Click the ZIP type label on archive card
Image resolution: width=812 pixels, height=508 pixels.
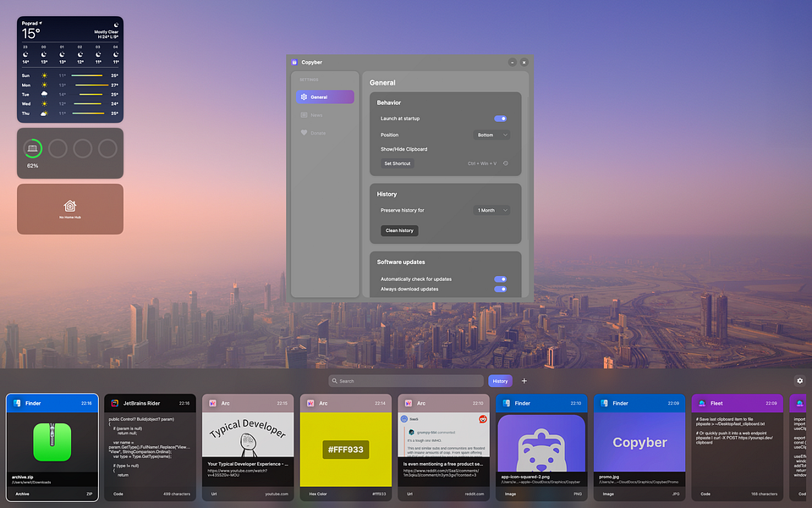point(89,494)
